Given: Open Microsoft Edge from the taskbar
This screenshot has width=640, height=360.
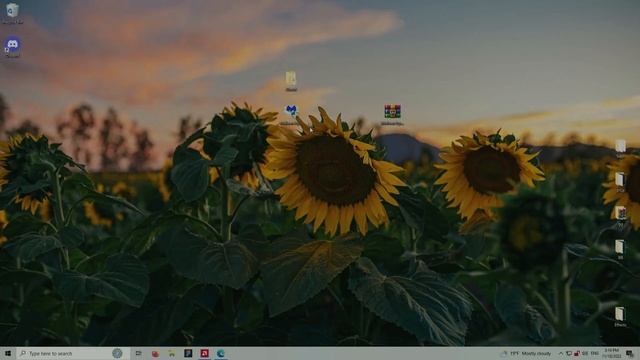Looking at the screenshot, I should pos(221,353).
